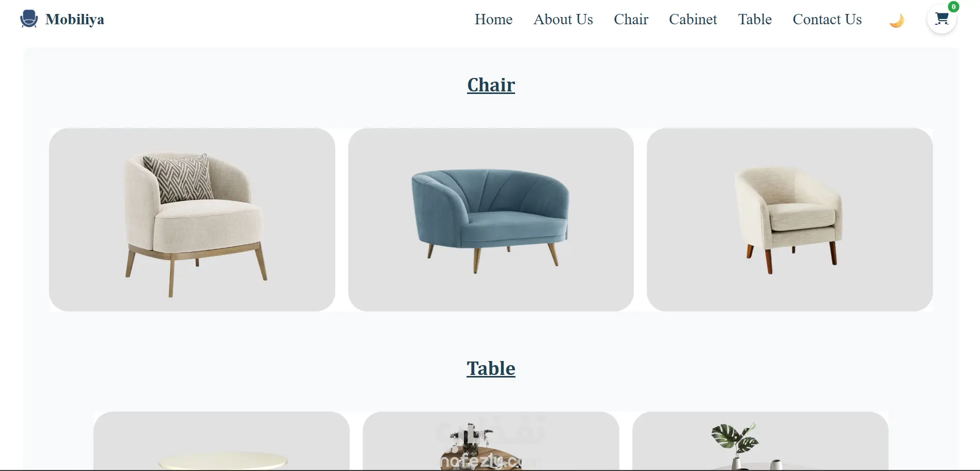Open the blue velvet loveseat product
This screenshot has height=471, width=980.
coord(491,219)
